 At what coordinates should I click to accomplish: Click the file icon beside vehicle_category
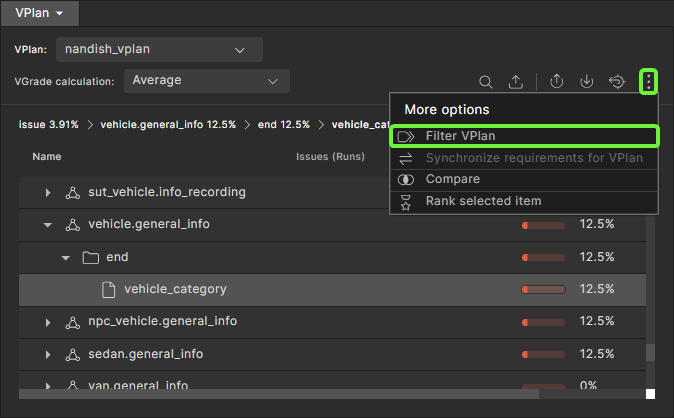point(108,289)
